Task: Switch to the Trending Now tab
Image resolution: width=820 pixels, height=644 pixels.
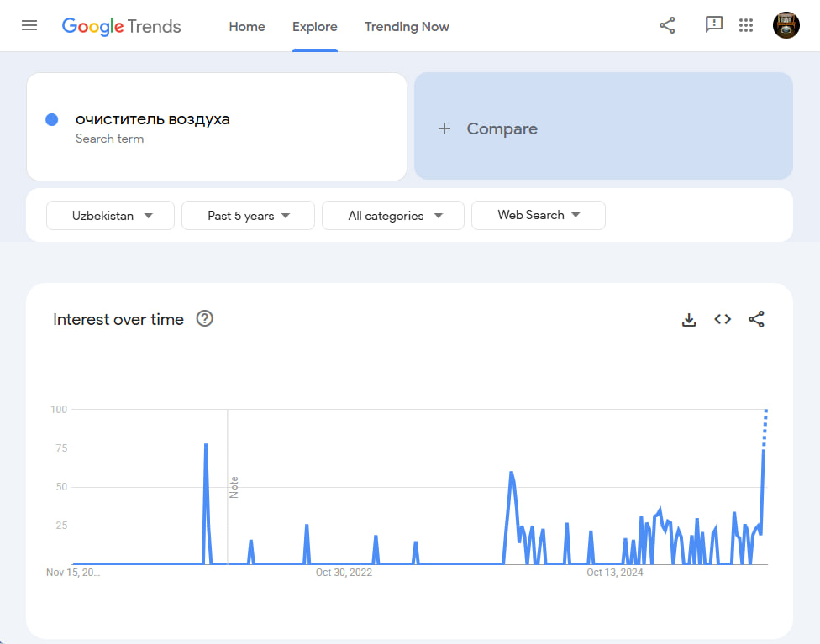Action: 407,27
